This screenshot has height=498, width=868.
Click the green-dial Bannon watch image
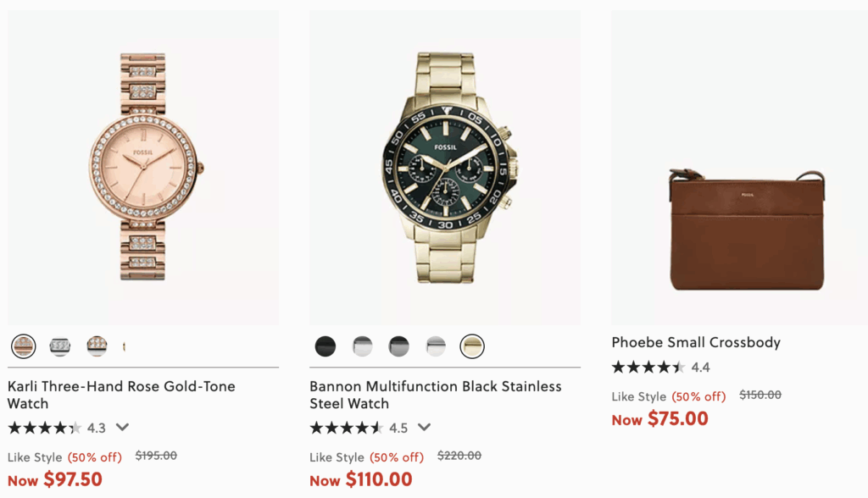click(445, 167)
